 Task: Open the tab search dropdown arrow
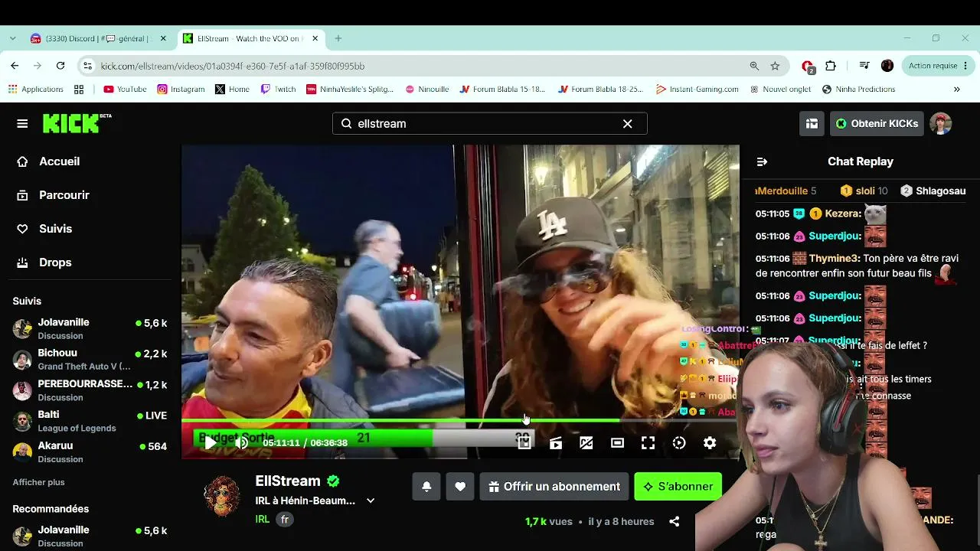(12, 38)
